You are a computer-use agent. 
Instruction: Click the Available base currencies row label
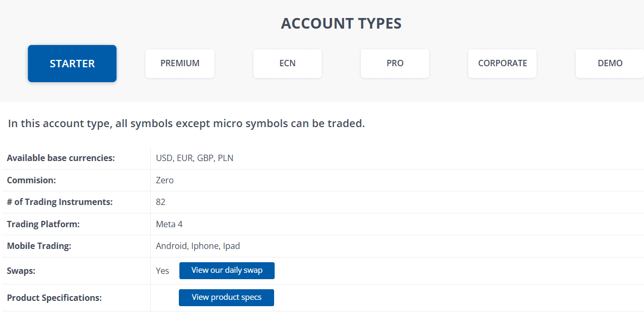[60, 157]
